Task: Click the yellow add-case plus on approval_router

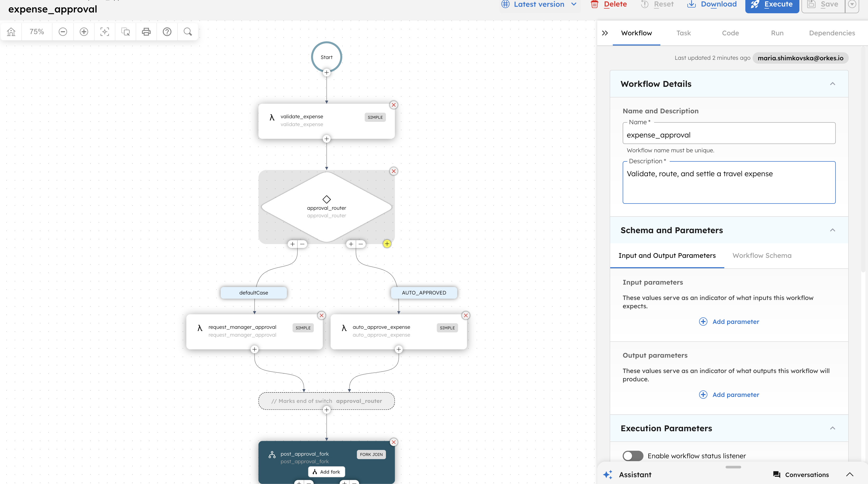Action: pos(387,244)
